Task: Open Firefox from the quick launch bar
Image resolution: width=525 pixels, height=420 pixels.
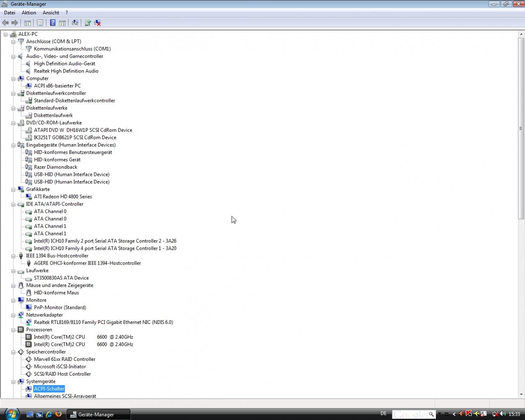Action: 58,414
